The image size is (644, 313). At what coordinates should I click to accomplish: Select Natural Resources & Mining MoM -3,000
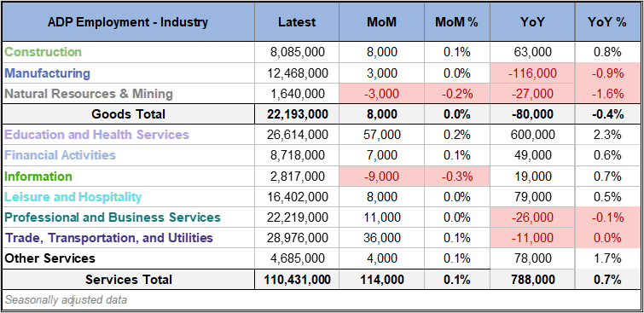[381, 94]
